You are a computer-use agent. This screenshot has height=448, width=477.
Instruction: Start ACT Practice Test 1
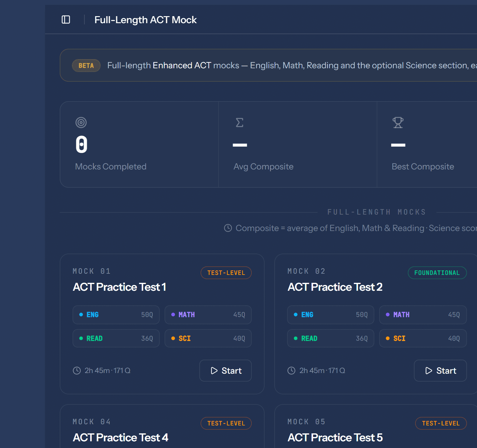[226, 371]
